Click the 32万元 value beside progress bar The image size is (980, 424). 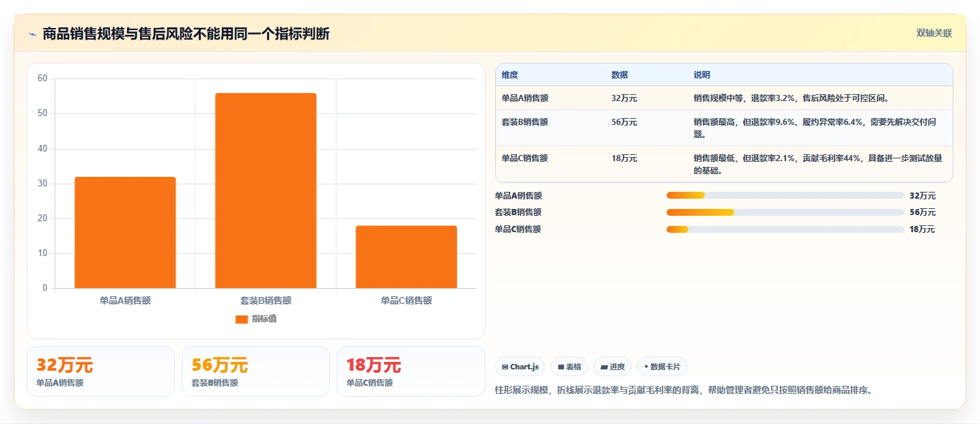pyautogui.click(x=923, y=195)
